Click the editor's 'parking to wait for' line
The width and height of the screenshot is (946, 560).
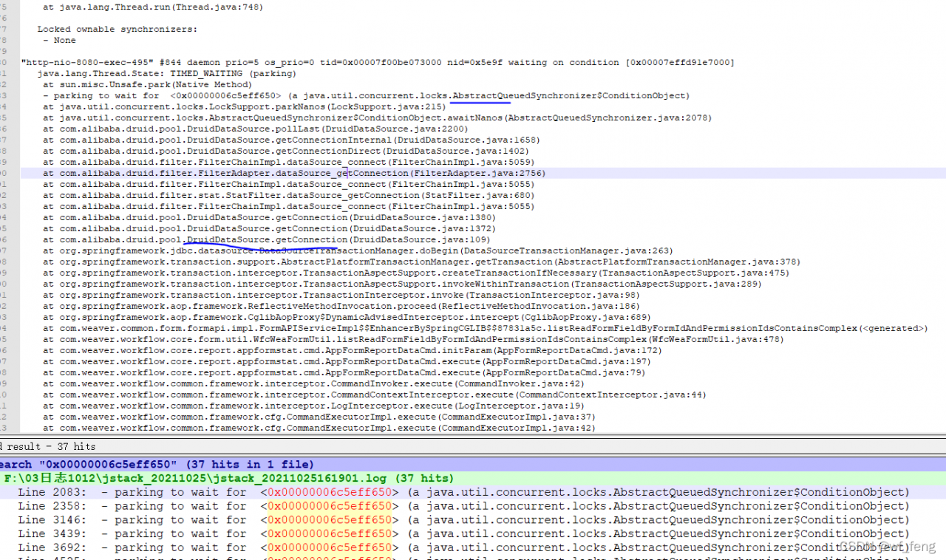[366, 95]
